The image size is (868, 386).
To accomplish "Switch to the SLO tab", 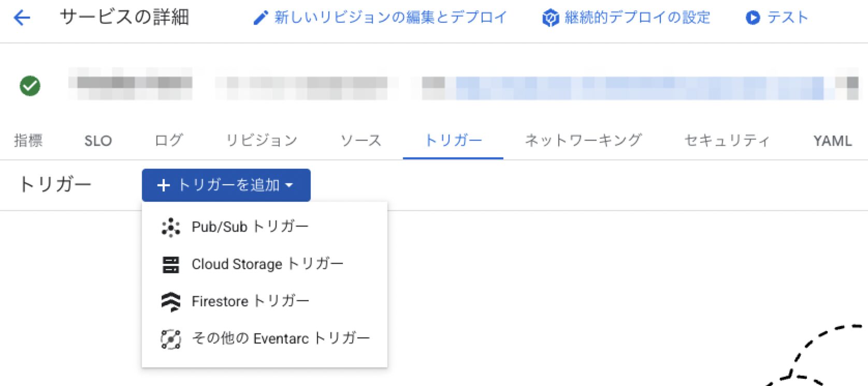I will point(98,140).
